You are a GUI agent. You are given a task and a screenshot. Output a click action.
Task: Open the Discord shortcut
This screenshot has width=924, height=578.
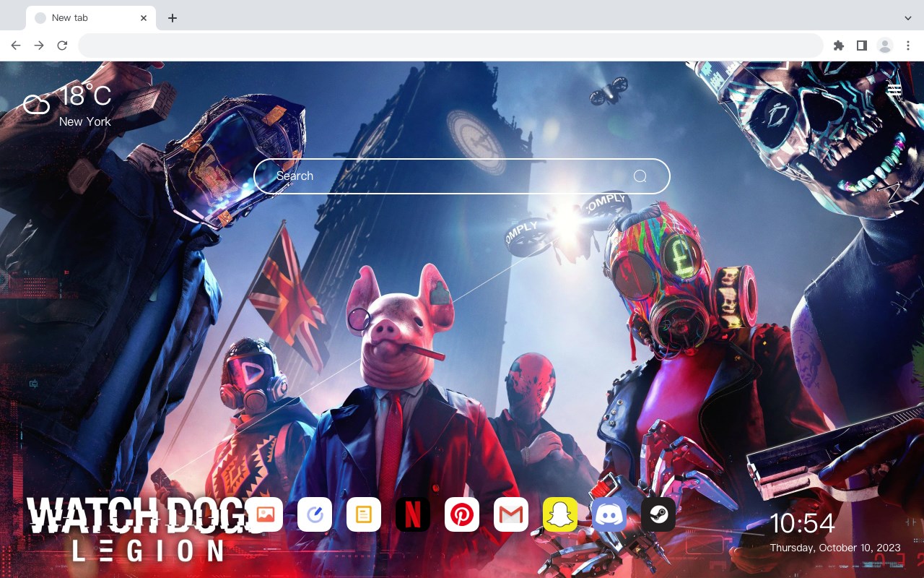coord(609,514)
